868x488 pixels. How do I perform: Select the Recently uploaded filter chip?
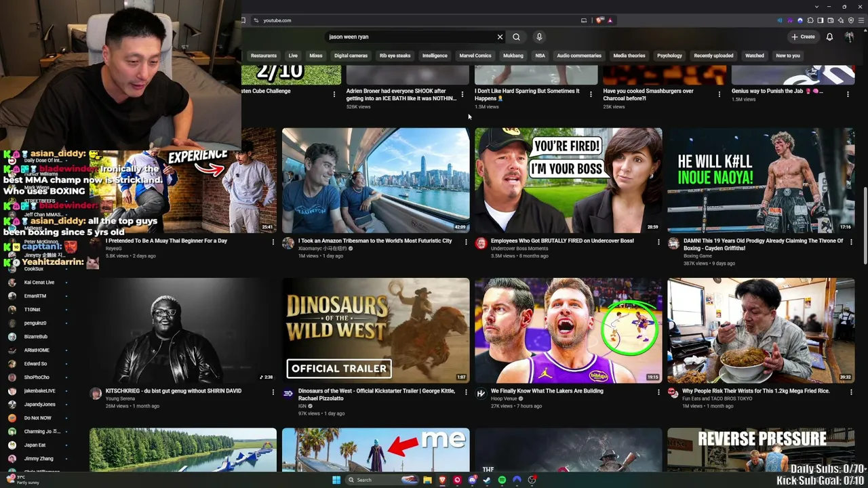click(713, 56)
